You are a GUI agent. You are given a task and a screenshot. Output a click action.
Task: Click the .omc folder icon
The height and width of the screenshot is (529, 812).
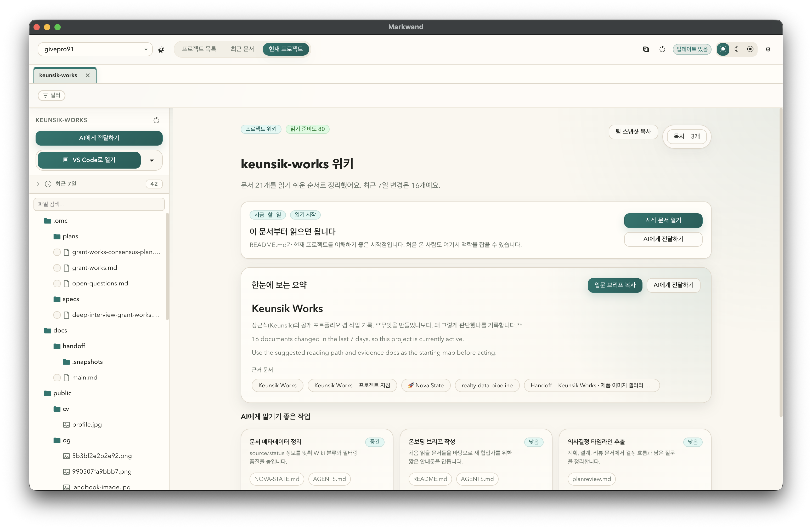coord(48,221)
